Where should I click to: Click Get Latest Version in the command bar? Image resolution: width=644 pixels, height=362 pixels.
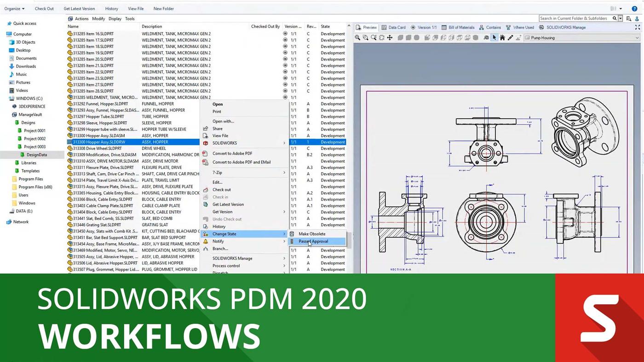point(79,8)
